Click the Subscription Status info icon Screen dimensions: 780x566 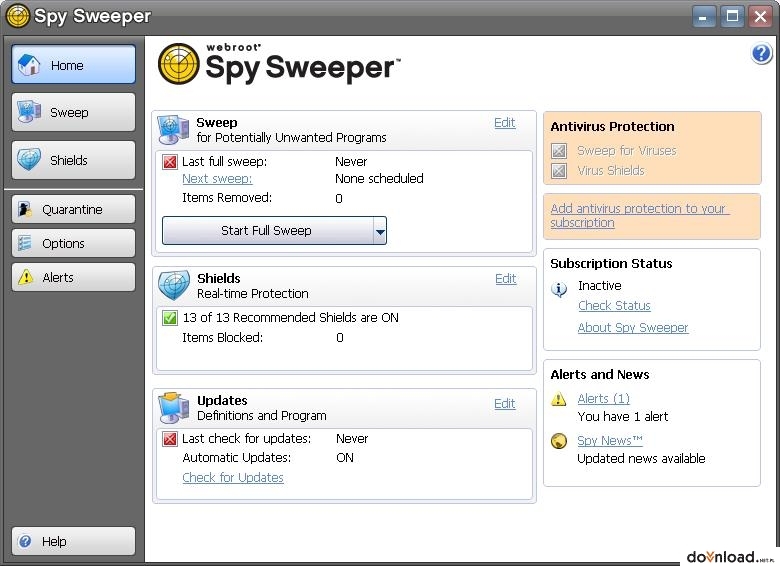(559, 289)
